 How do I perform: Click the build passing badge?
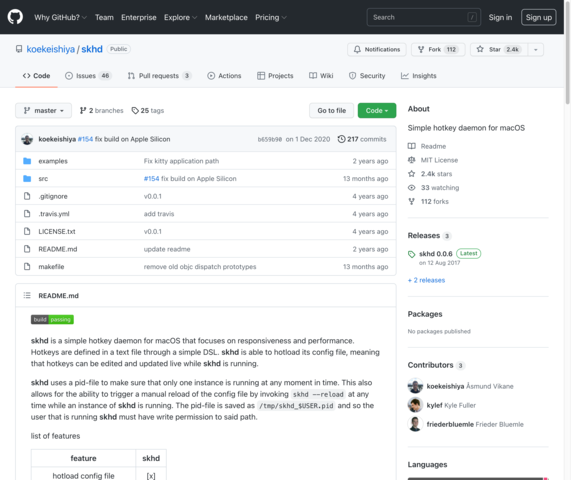click(52, 319)
